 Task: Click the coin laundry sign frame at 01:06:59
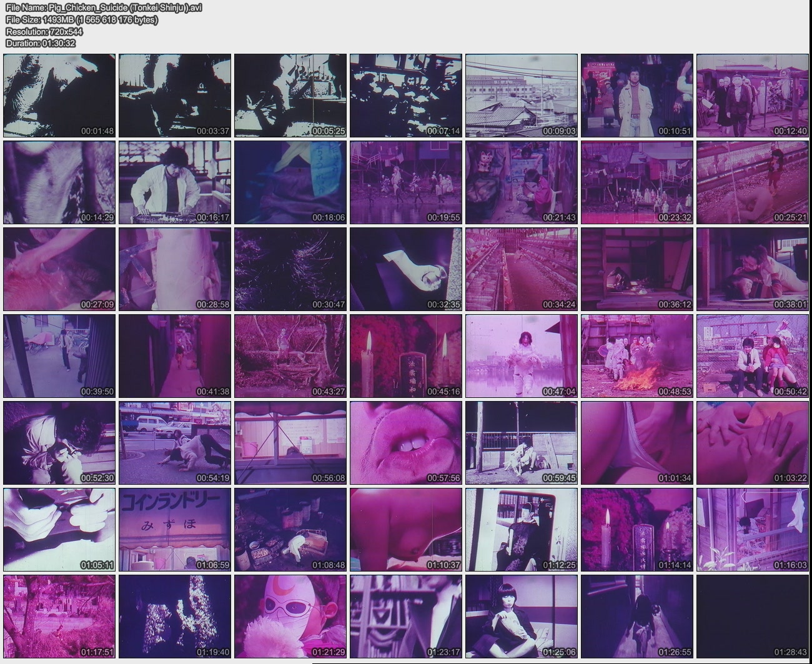coord(175,530)
